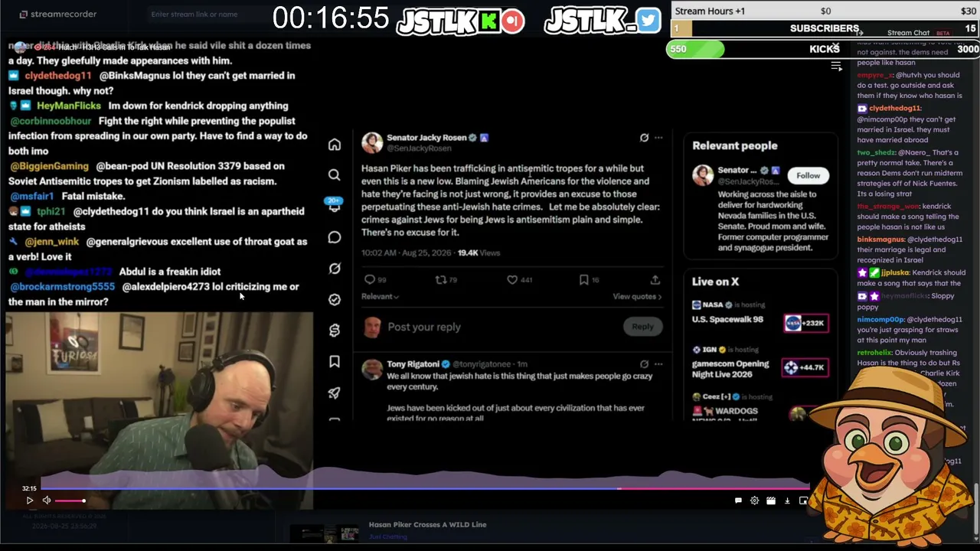The height and width of the screenshot is (551, 980).
Task: Mute the video player volume icon
Action: point(47,500)
